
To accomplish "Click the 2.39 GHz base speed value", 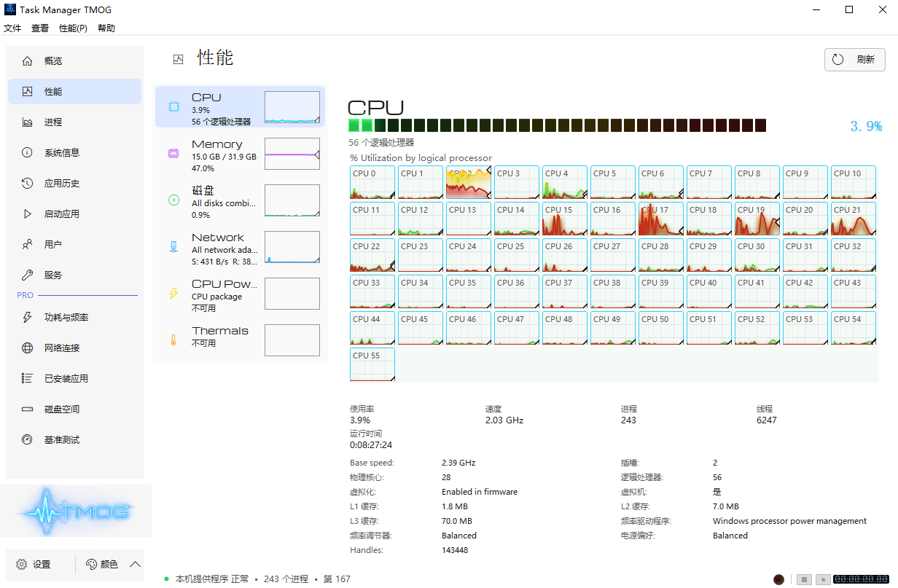I will tap(458, 463).
